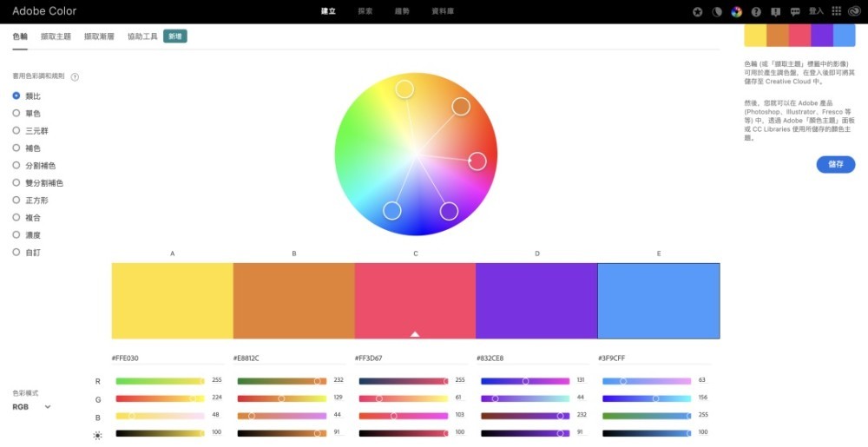Open 資料庫 in top navigation
Image resolution: width=868 pixels, height=447 pixels.
tap(443, 11)
